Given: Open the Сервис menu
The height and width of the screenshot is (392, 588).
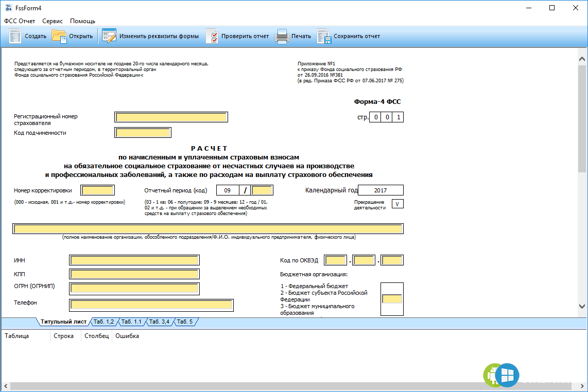Looking at the screenshot, I should pos(53,21).
